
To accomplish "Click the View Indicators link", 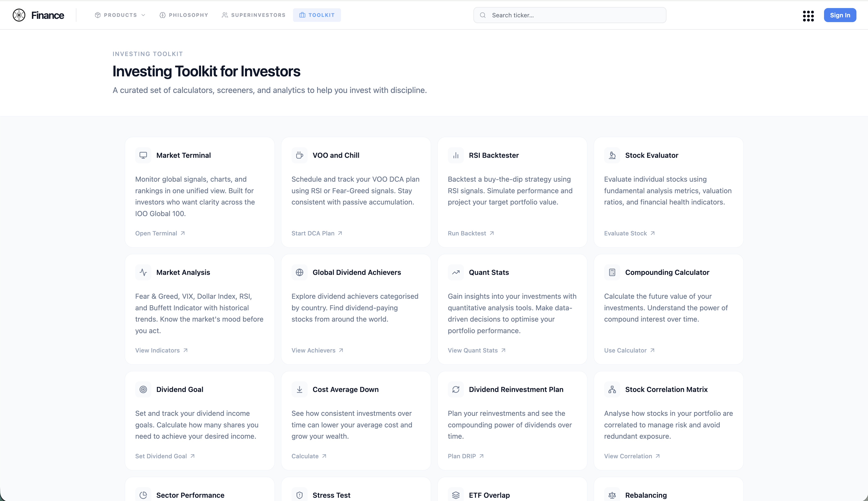I will point(161,350).
